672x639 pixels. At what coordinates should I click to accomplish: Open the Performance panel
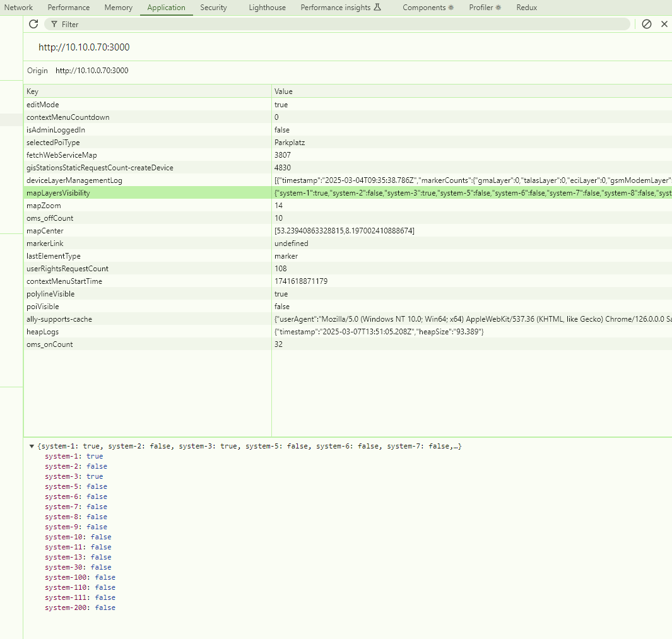[68, 7]
